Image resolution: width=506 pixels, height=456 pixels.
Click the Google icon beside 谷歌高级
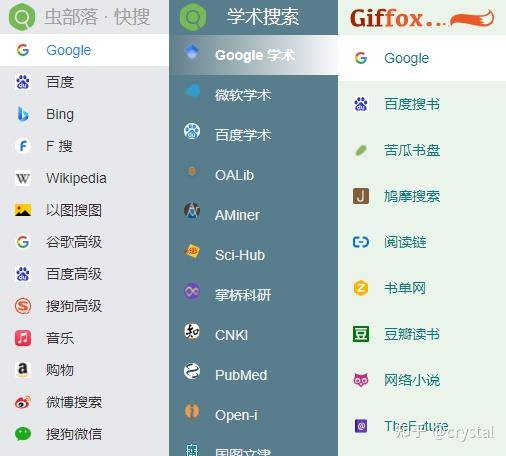point(23,242)
